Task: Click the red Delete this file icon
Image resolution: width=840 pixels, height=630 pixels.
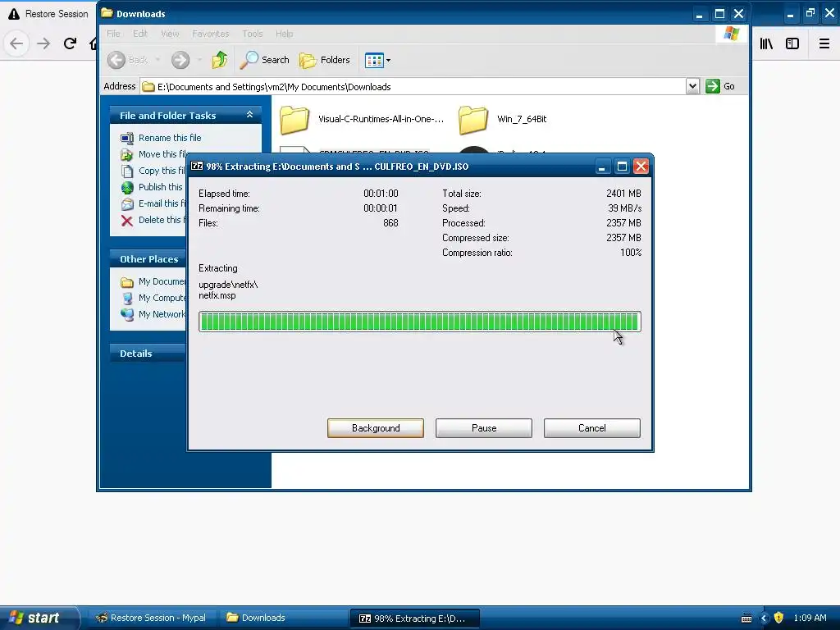Action: (127, 221)
